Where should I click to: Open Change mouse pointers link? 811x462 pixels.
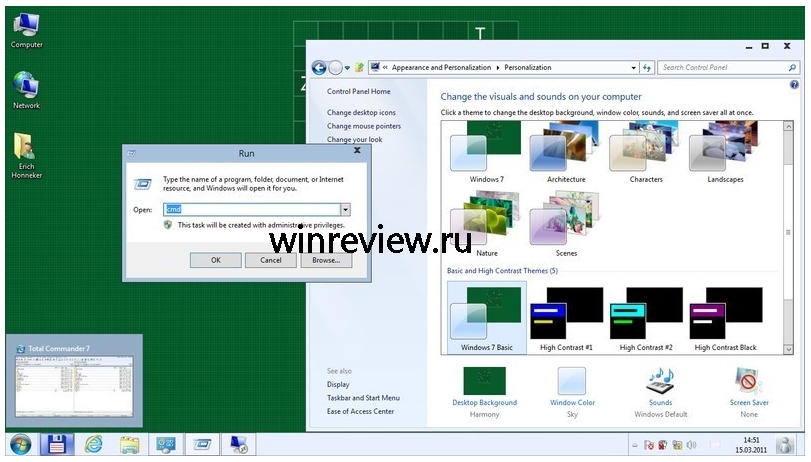tap(364, 126)
